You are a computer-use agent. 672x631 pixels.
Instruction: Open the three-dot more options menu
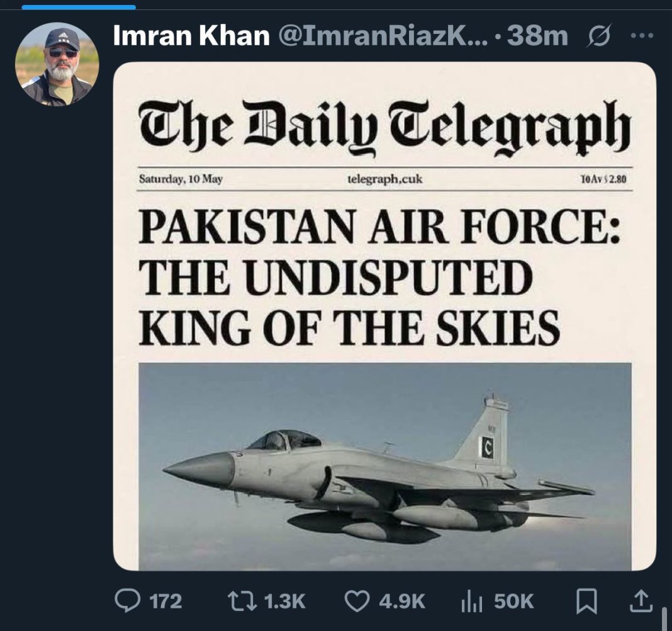tap(642, 36)
